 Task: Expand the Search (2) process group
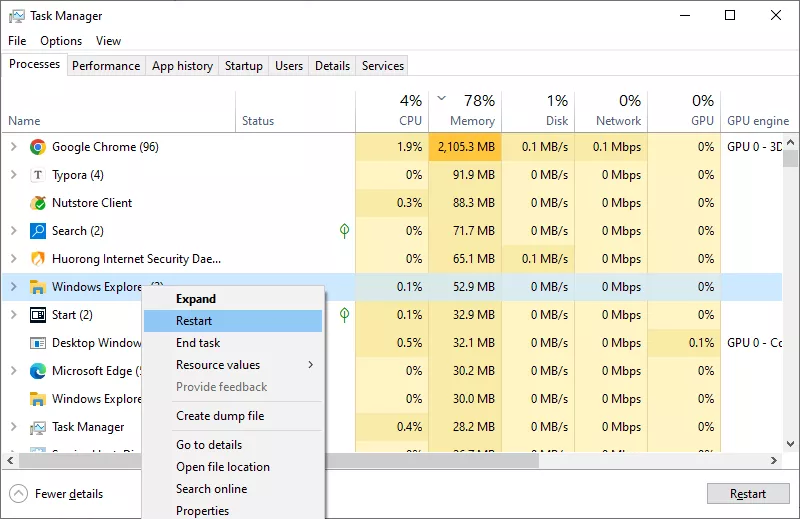tap(14, 231)
